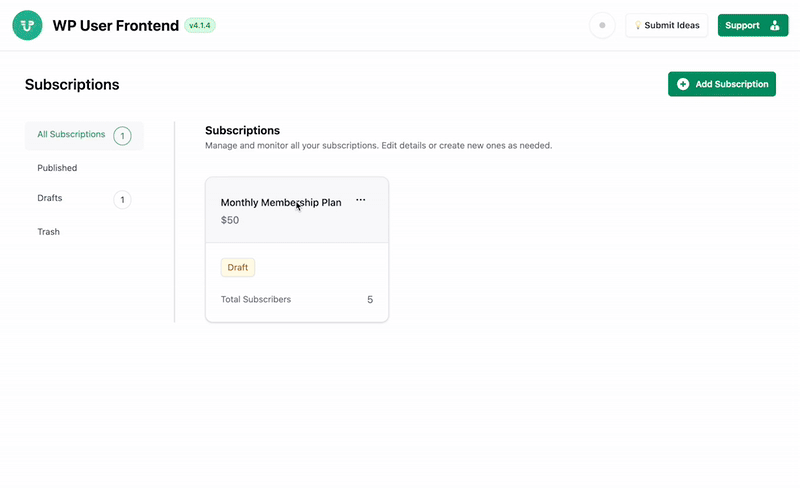Click the WP User Frontend logo icon
The height and width of the screenshot is (488, 800).
click(27, 25)
